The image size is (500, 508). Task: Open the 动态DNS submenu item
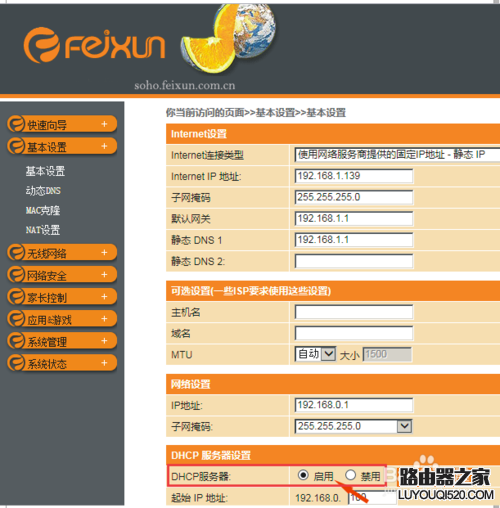(43, 191)
